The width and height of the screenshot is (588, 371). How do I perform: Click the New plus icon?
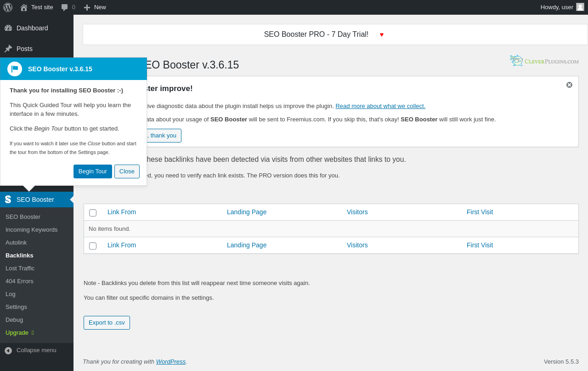point(87,7)
